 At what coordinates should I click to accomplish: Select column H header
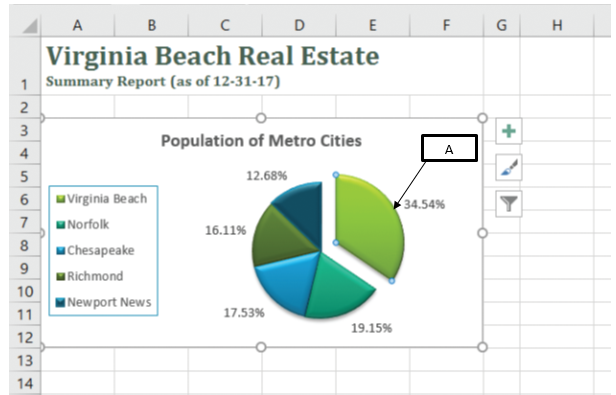point(557,26)
